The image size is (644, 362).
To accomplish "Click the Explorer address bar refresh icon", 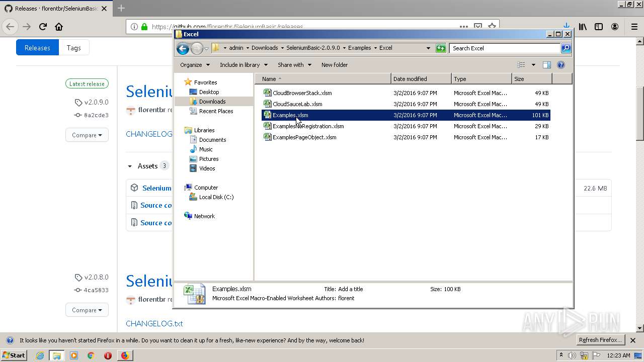I will click(x=441, y=48).
